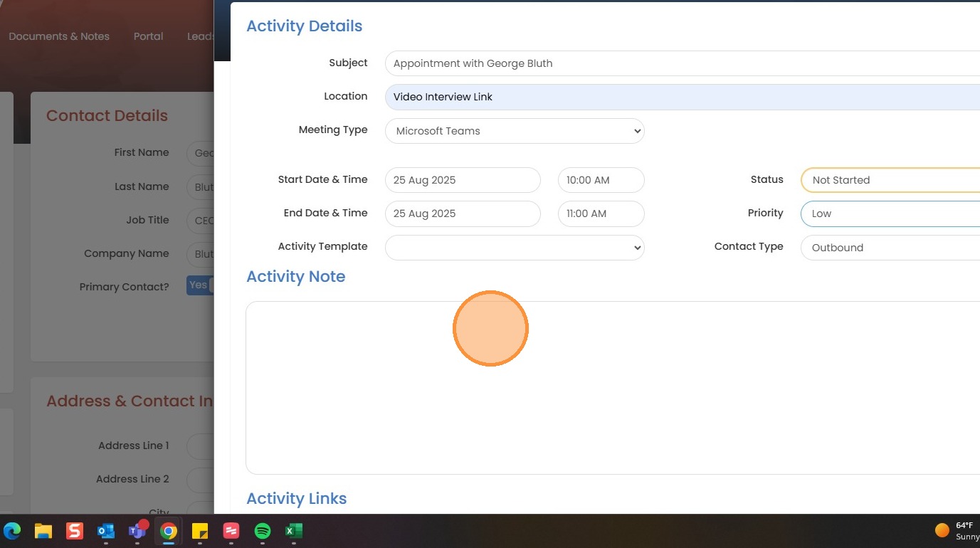Switch to Google Chrome in the taskbar

169,531
